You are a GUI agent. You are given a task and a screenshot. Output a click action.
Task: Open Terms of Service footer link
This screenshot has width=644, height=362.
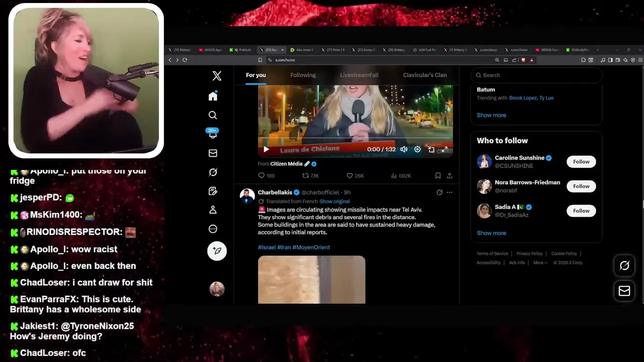click(492, 253)
